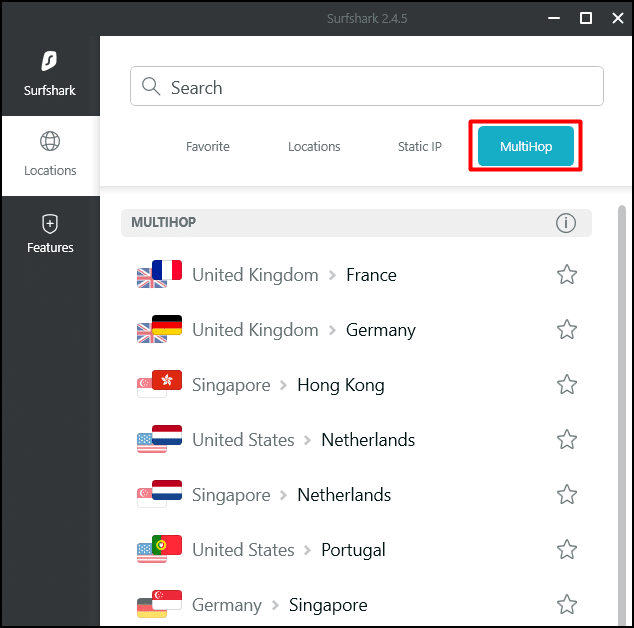Favorite United Kingdom to Germany star

[x=567, y=330]
